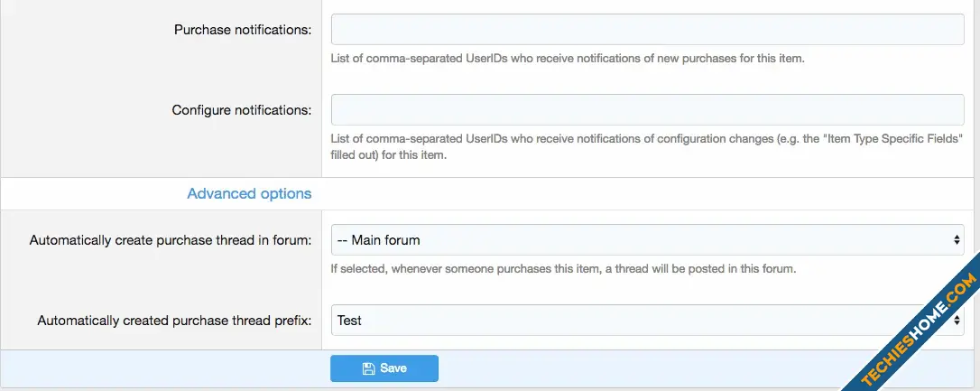Click the Advanced options heading

tap(249, 193)
